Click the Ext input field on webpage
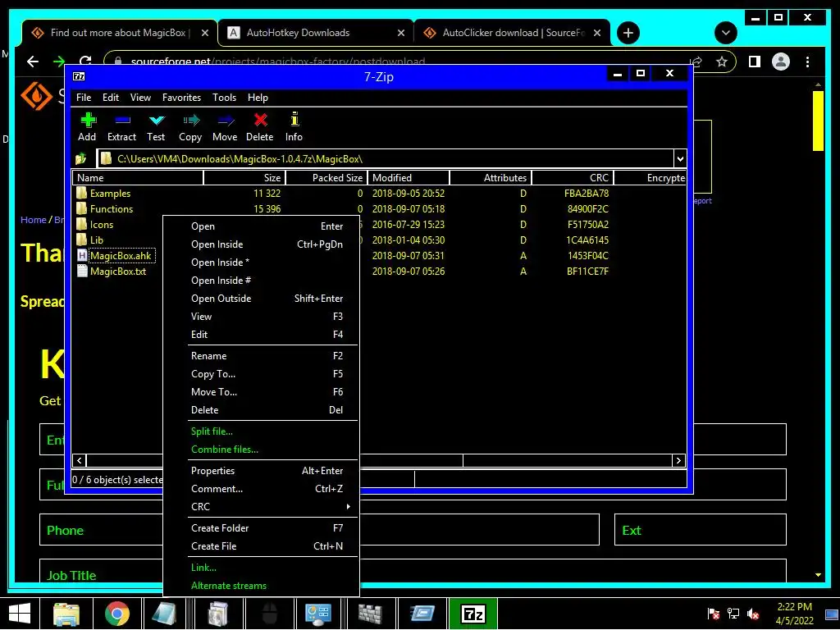840x630 pixels. pyautogui.click(x=701, y=530)
